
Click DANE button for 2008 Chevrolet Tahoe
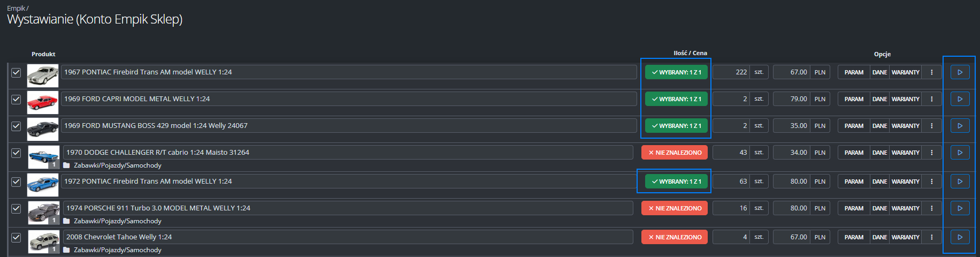[x=879, y=237]
